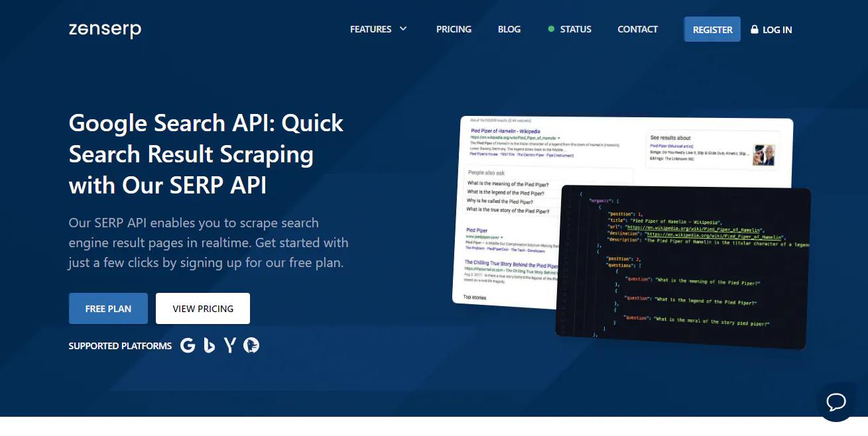The image size is (868, 436).
Task: Click the zenserp logo
Action: (105, 29)
